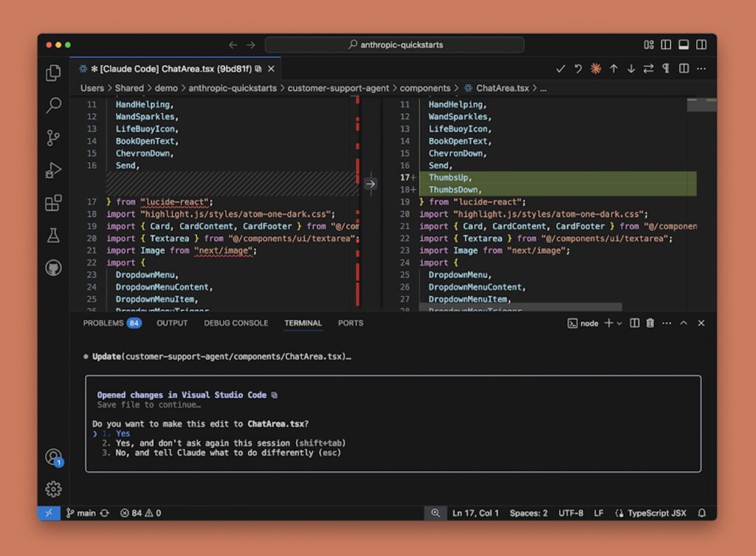756x556 pixels.
Task: Click the added ThumbsDown line
Action: click(x=558, y=190)
